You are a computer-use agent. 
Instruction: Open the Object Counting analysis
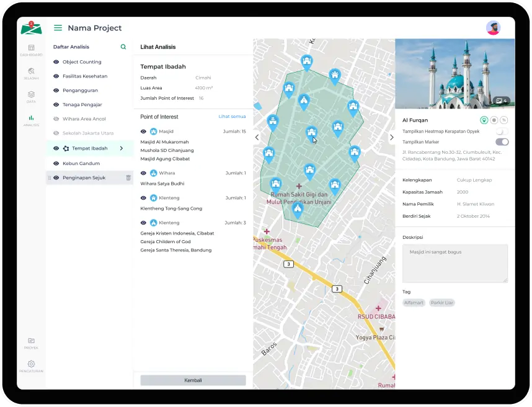[x=82, y=62]
